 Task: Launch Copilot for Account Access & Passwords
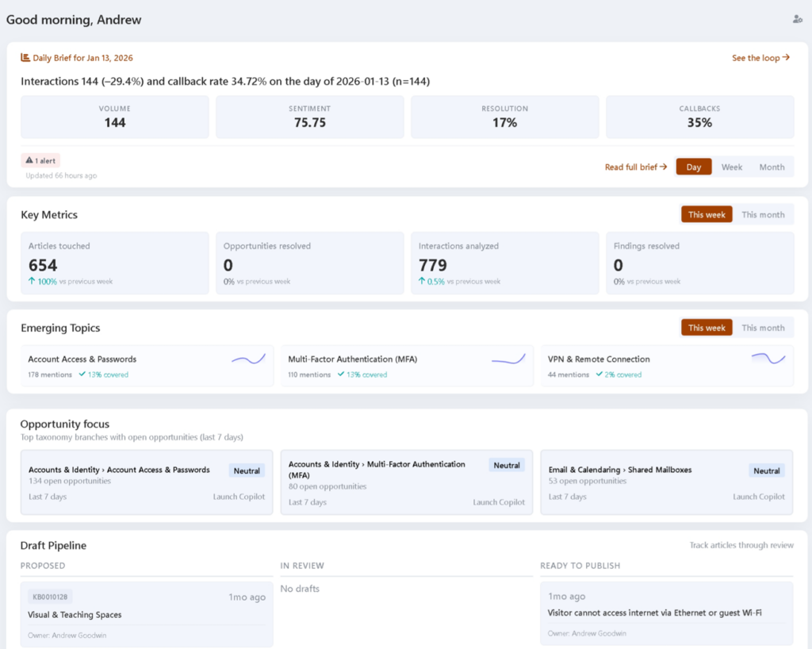(x=239, y=497)
